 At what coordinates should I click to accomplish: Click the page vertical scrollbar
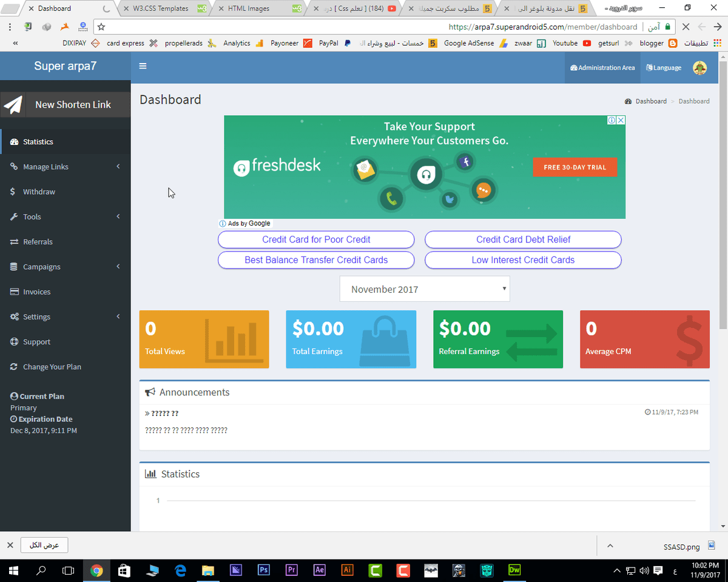pos(723,195)
